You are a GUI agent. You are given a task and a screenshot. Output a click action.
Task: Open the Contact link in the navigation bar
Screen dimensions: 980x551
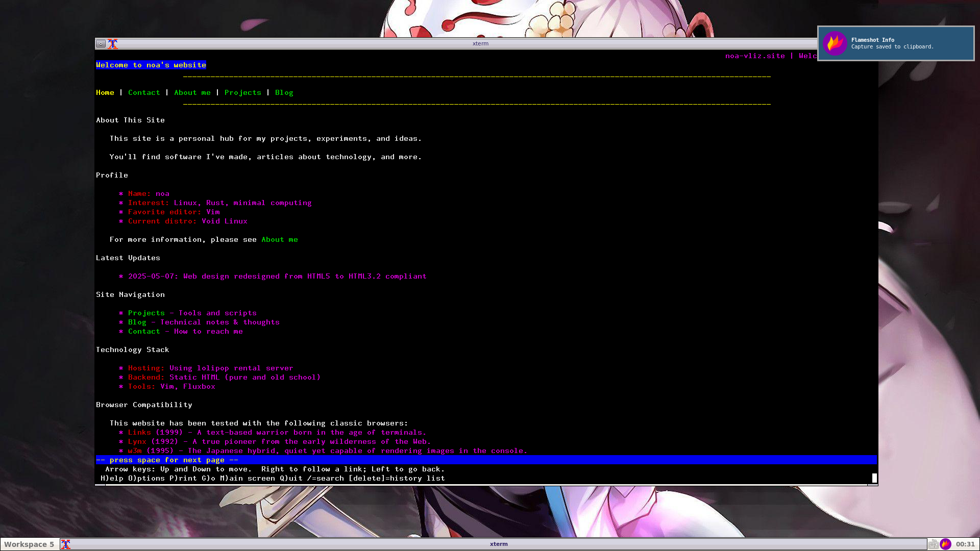pyautogui.click(x=144, y=92)
